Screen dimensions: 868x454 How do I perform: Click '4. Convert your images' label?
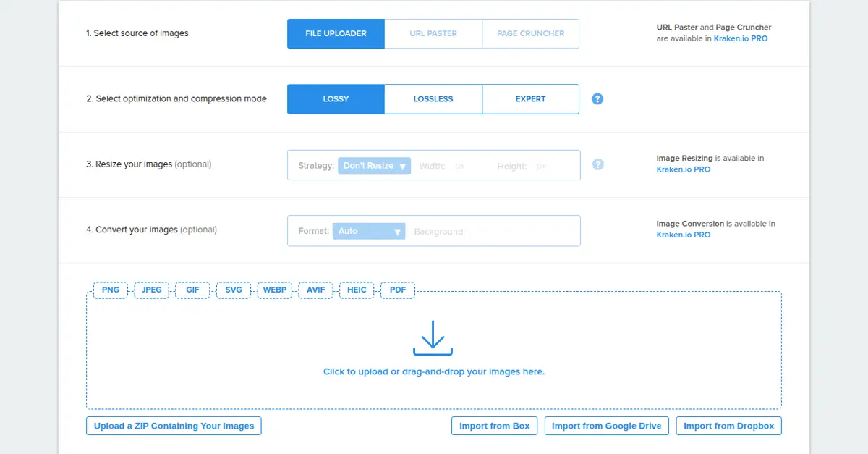132,230
